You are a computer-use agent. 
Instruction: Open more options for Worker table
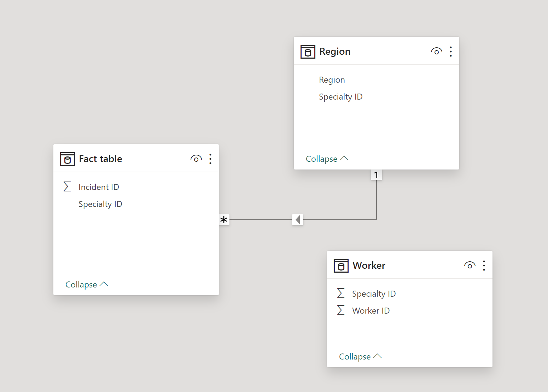tap(484, 266)
